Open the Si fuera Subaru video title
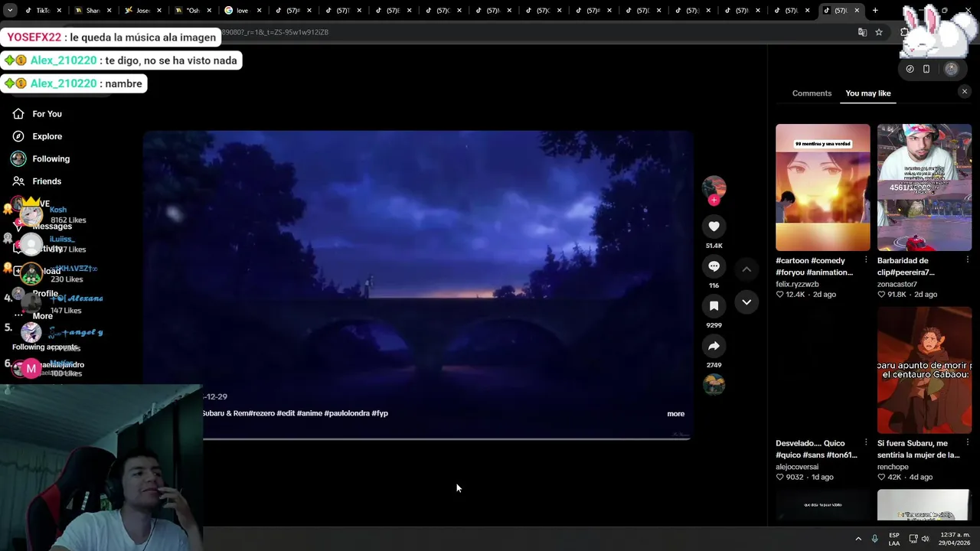The height and width of the screenshot is (551, 980). pyautogui.click(x=918, y=449)
